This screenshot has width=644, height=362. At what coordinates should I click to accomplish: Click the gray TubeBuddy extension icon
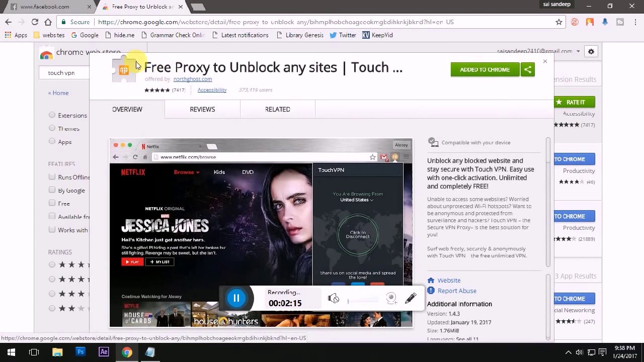pos(620,22)
